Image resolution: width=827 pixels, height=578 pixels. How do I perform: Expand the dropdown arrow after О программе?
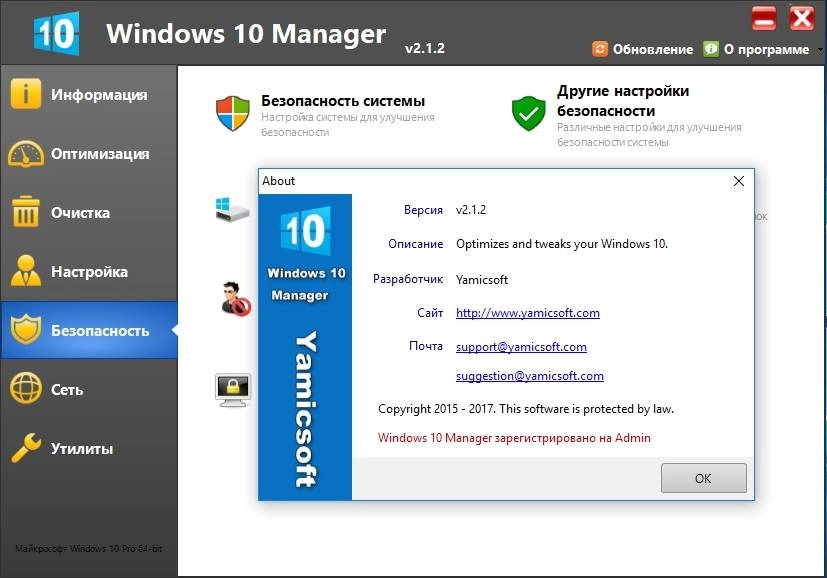coord(820,50)
